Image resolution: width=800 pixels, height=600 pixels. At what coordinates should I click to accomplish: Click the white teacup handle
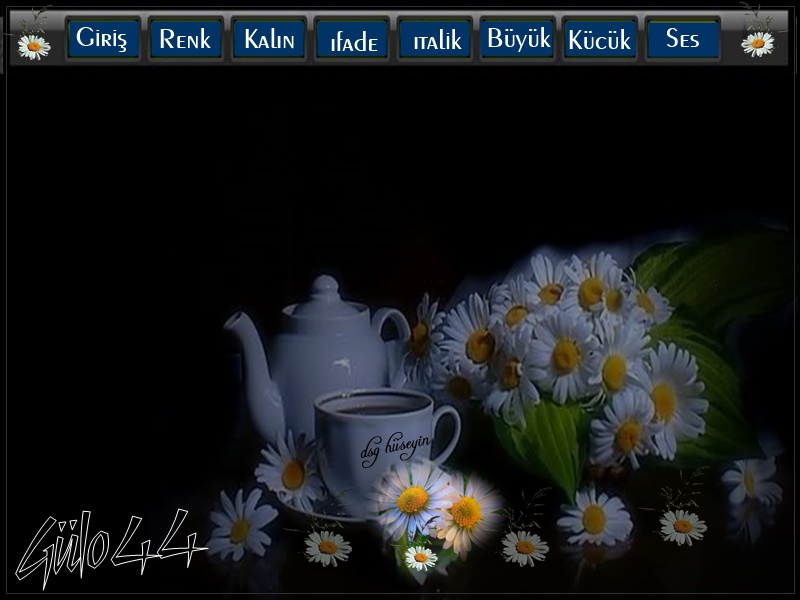448,430
